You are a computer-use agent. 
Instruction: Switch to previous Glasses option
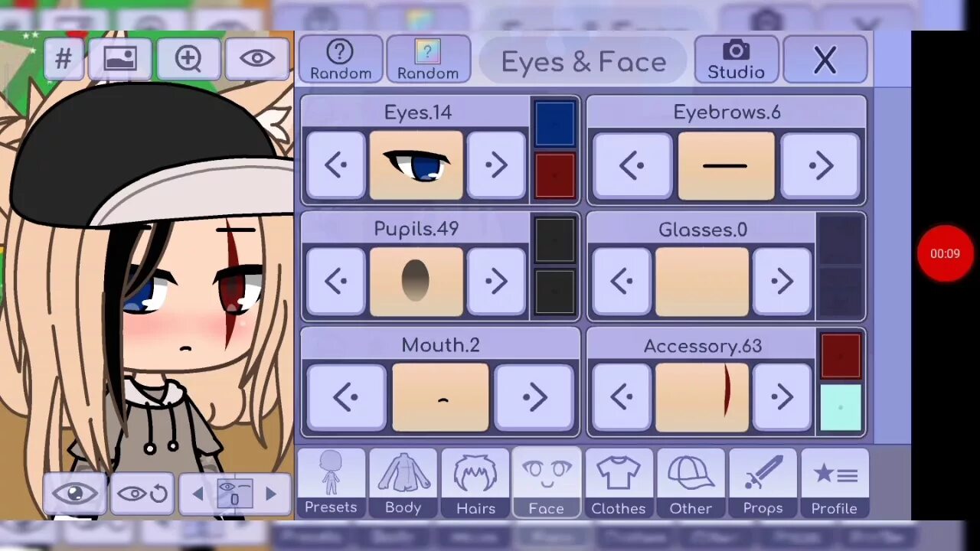(x=622, y=282)
